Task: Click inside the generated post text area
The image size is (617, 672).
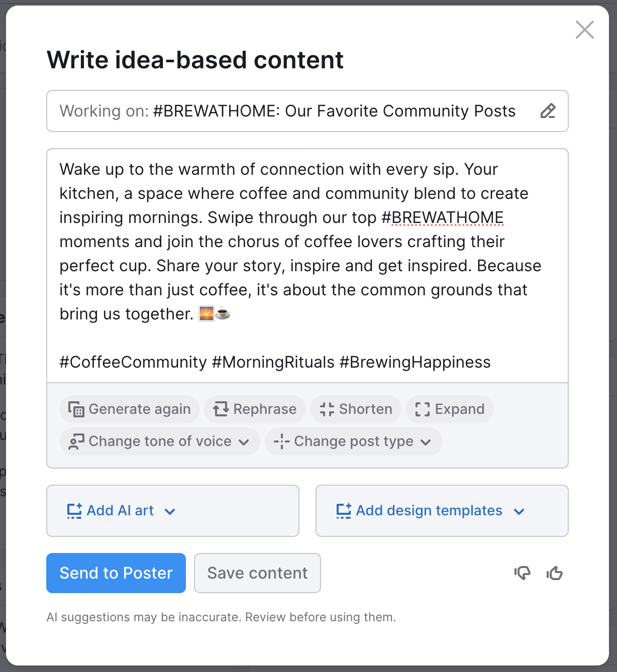Action: tap(307, 266)
